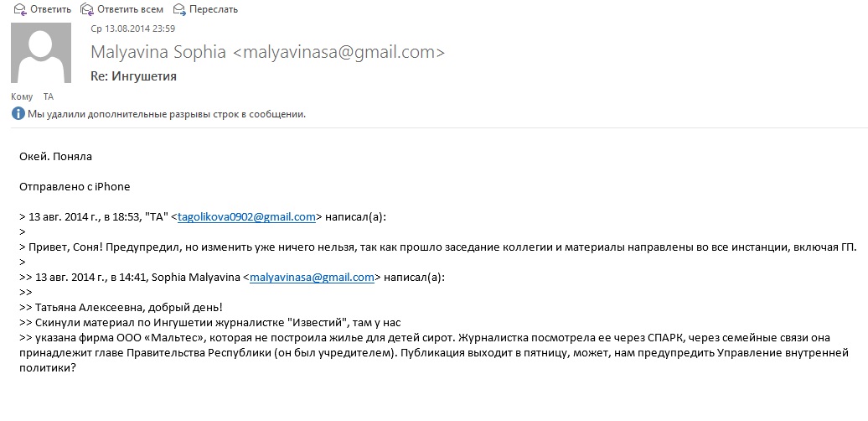Click the Переслать (Forward) envelope icon
Viewport: 868px width, 421px height.
coord(179,9)
